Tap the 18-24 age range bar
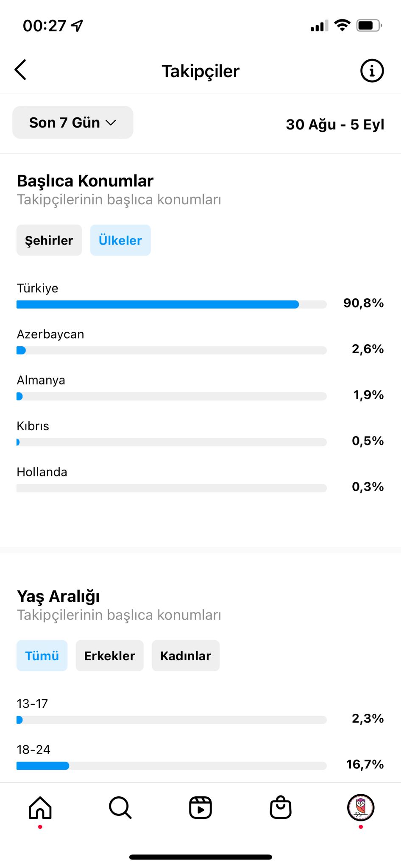 point(172,766)
